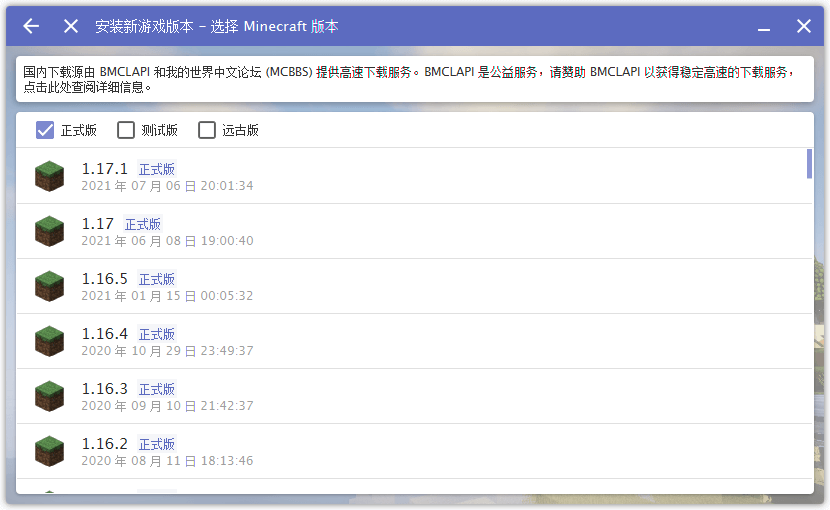Click the grass block icon for 1.16.4

[x=49, y=341]
